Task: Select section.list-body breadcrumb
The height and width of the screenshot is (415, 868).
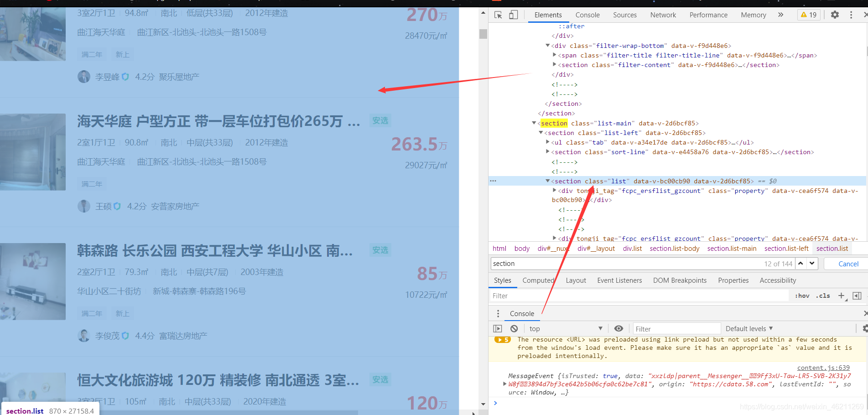Action: 675,249
